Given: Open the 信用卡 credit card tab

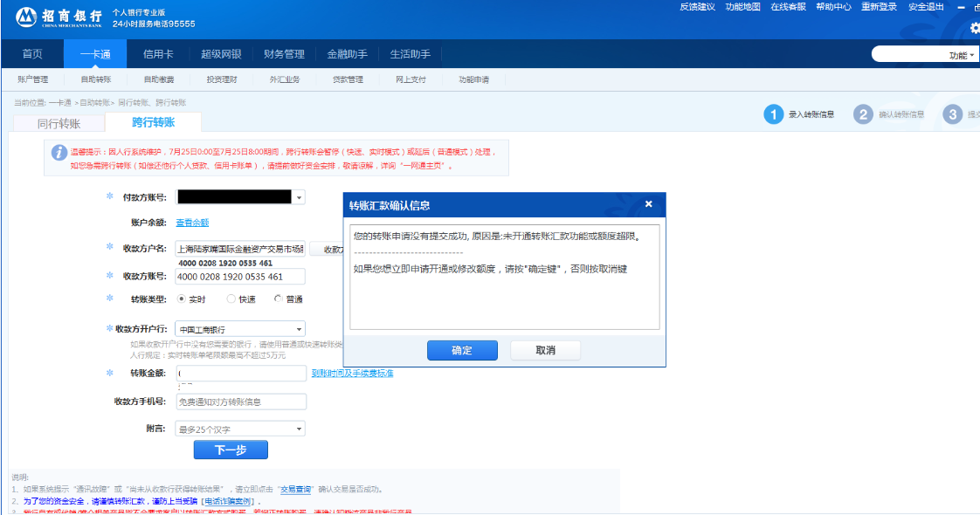Looking at the screenshot, I should pos(158,54).
